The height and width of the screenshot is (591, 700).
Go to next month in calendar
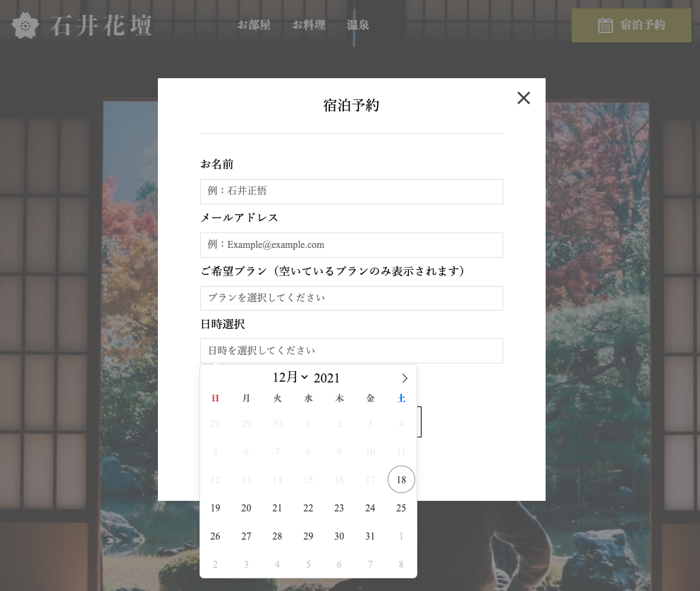405,378
